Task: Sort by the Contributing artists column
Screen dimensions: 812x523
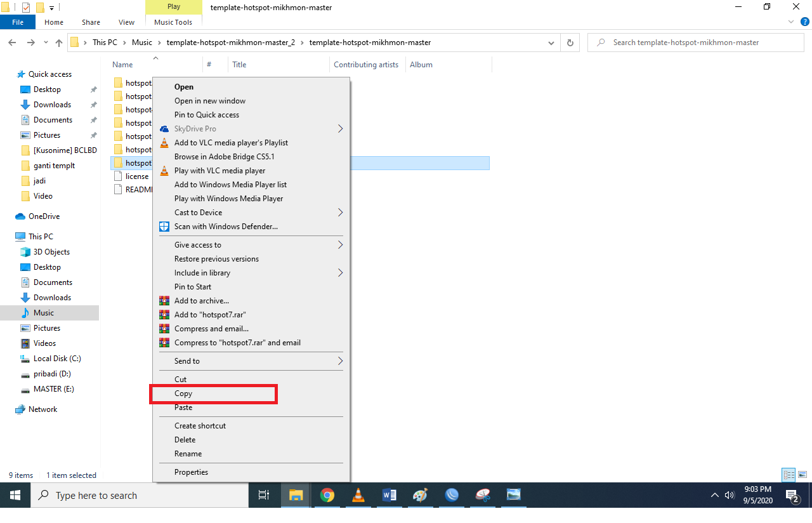Action: [368, 65]
